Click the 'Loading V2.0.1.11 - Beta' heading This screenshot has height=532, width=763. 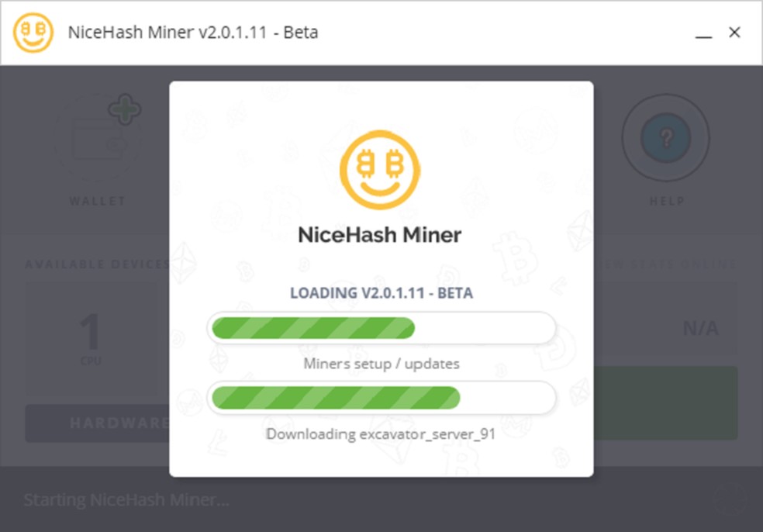tap(381, 293)
